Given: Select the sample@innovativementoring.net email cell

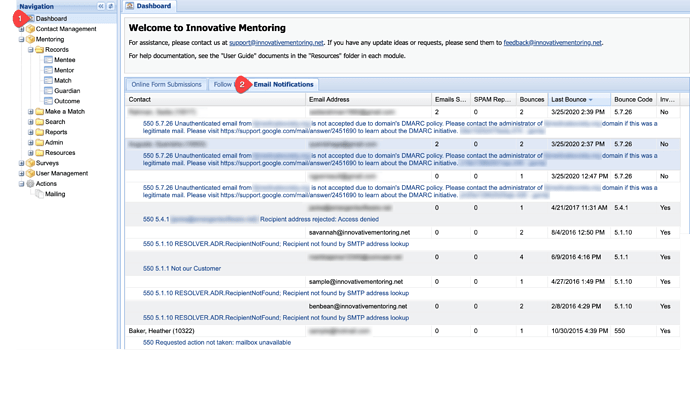Looking at the screenshot, I should click(356, 282).
